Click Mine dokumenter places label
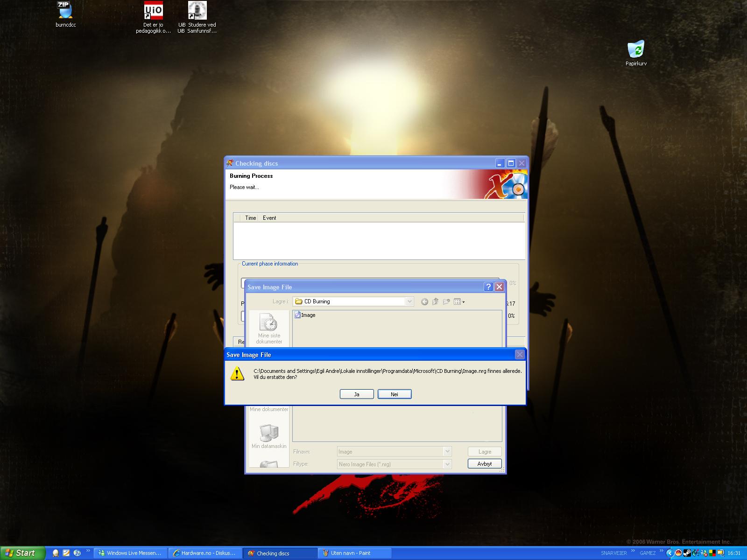The image size is (747, 560). (x=269, y=409)
